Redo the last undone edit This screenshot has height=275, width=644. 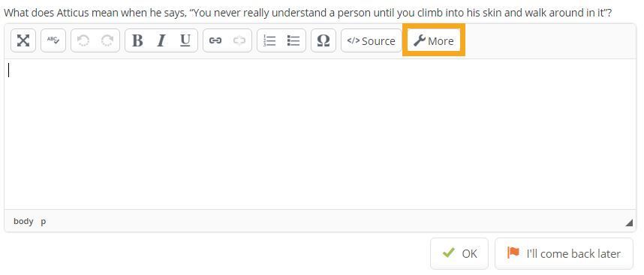coord(107,40)
